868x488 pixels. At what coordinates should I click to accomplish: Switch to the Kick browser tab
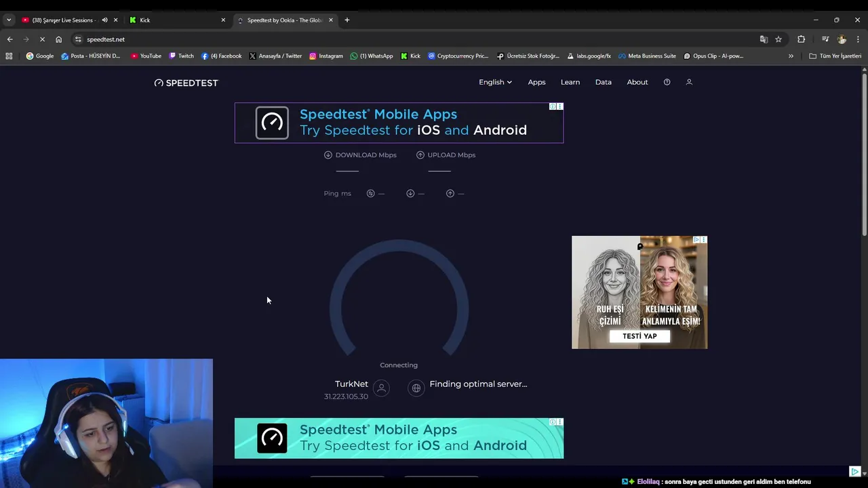click(x=176, y=20)
